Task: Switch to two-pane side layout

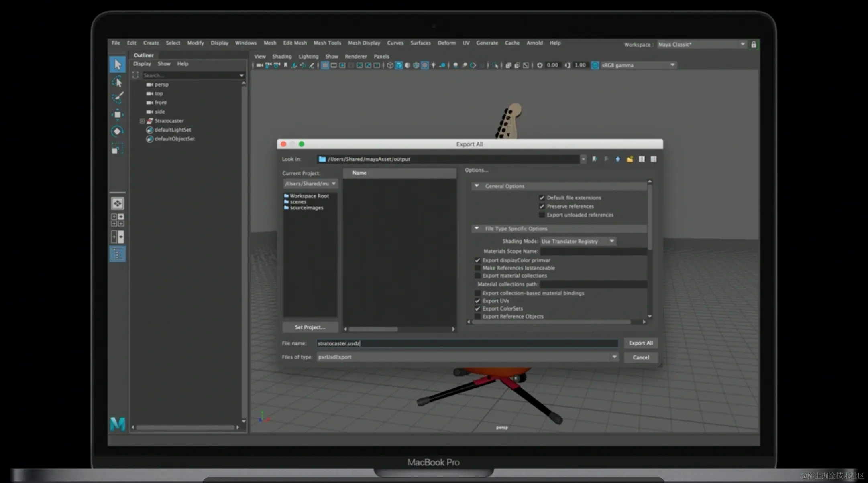Action: (117, 237)
